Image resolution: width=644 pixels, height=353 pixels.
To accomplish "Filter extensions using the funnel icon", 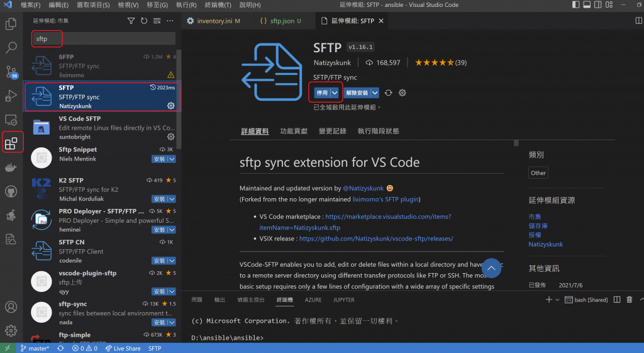I will point(131,21).
